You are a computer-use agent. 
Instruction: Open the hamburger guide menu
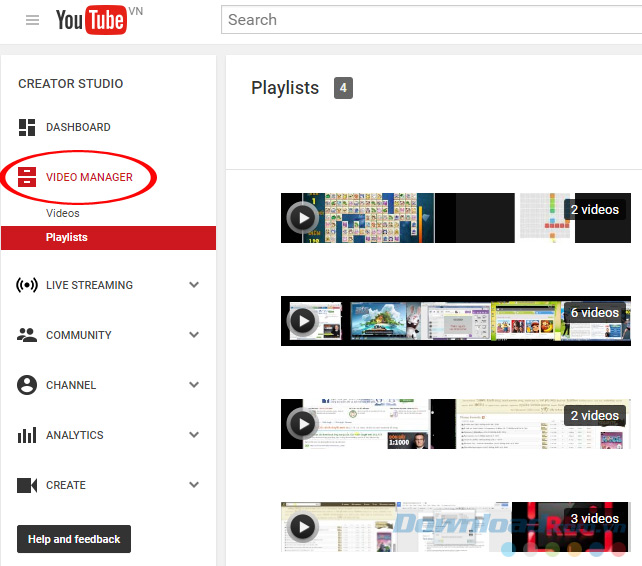pyautogui.click(x=32, y=20)
